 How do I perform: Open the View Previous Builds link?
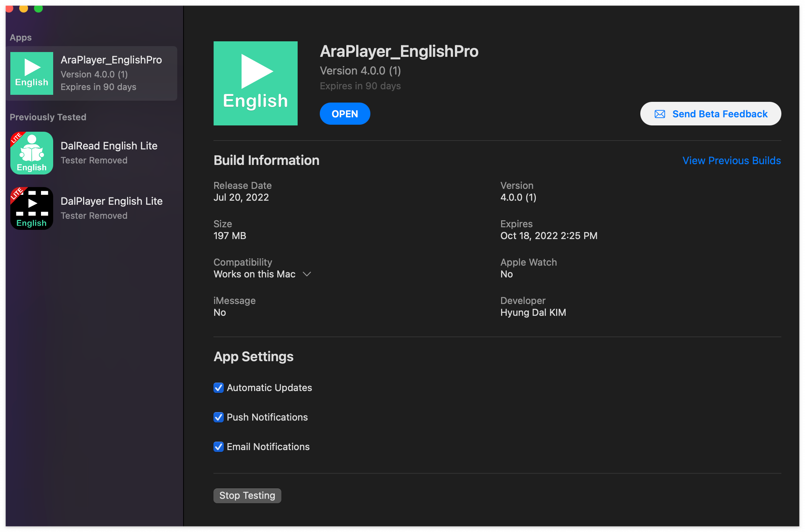tap(732, 160)
